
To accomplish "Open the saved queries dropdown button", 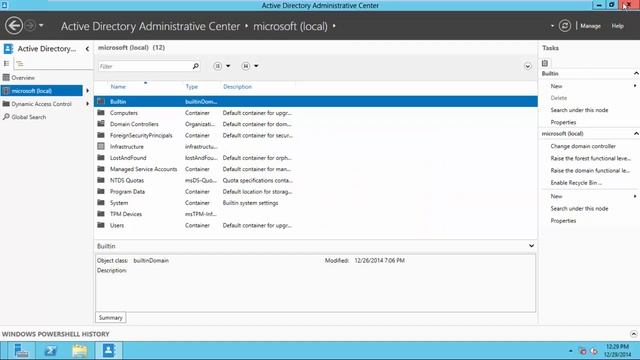I will tap(250, 66).
